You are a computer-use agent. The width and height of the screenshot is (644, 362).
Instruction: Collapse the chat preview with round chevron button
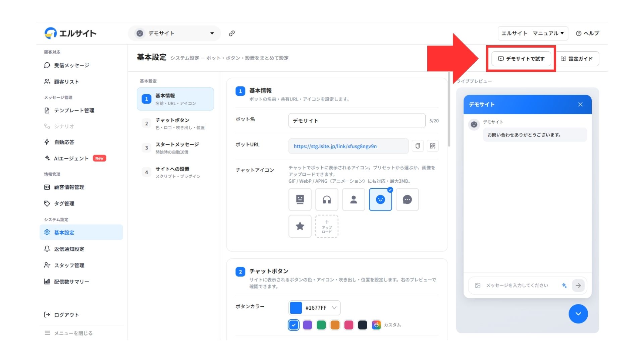pyautogui.click(x=578, y=314)
